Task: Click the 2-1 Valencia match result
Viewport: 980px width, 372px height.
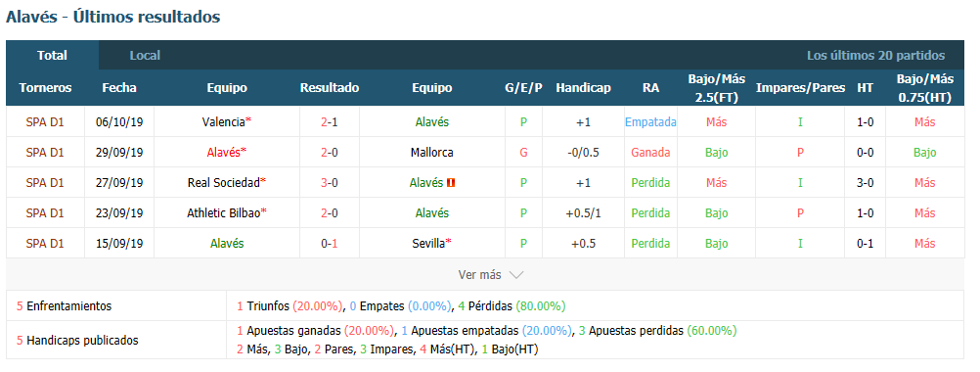Action: (x=330, y=122)
